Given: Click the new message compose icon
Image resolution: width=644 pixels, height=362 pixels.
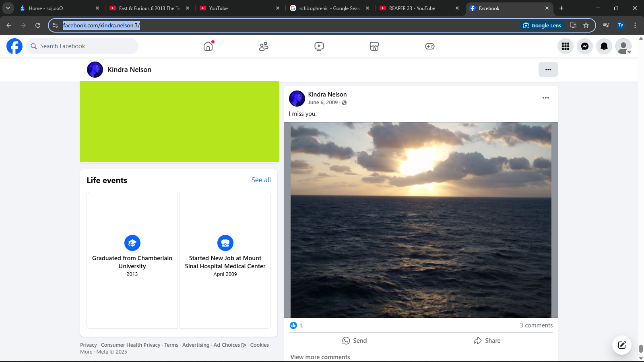Looking at the screenshot, I should pos(622,345).
